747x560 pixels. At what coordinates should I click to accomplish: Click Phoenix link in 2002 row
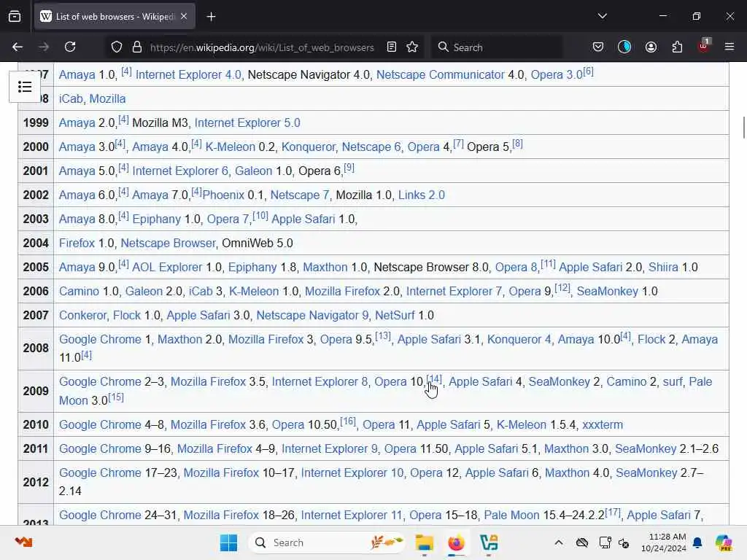click(x=223, y=195)
